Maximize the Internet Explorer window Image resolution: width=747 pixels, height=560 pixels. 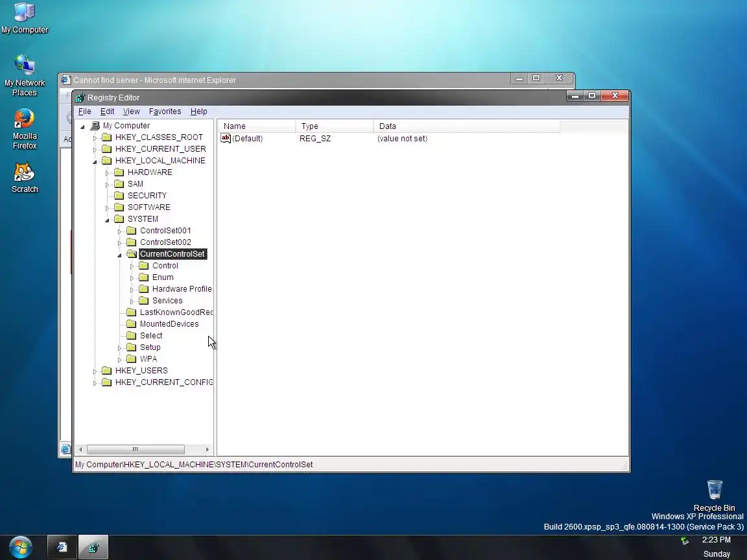click(x=536, y=78)
